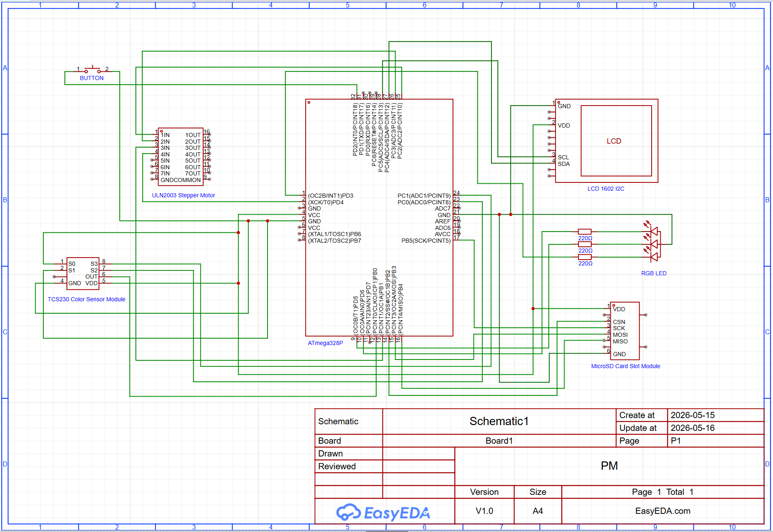Click the V1.0 version value
Viewport: 773px width, 532px height.
[x=484, y=511]
